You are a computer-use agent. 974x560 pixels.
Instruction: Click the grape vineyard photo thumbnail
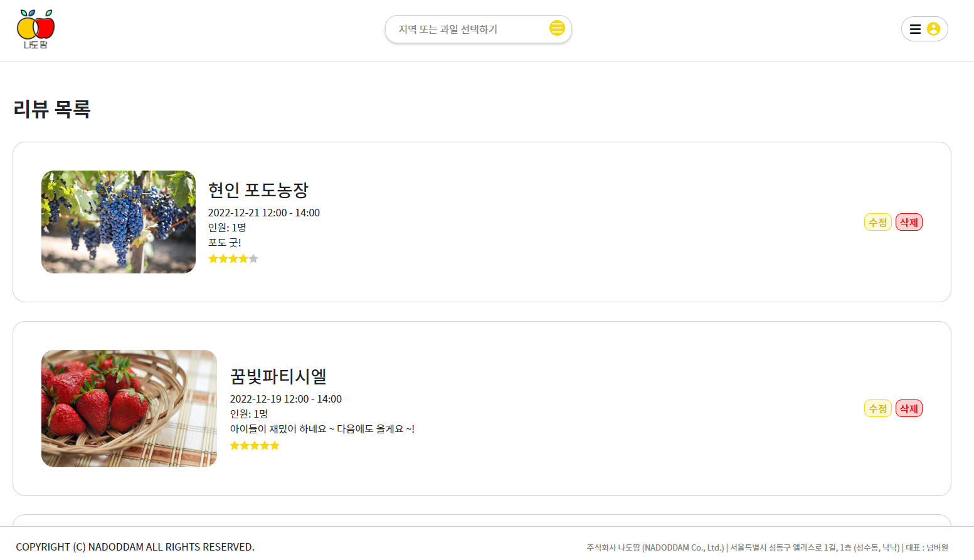tap(118, 221)
